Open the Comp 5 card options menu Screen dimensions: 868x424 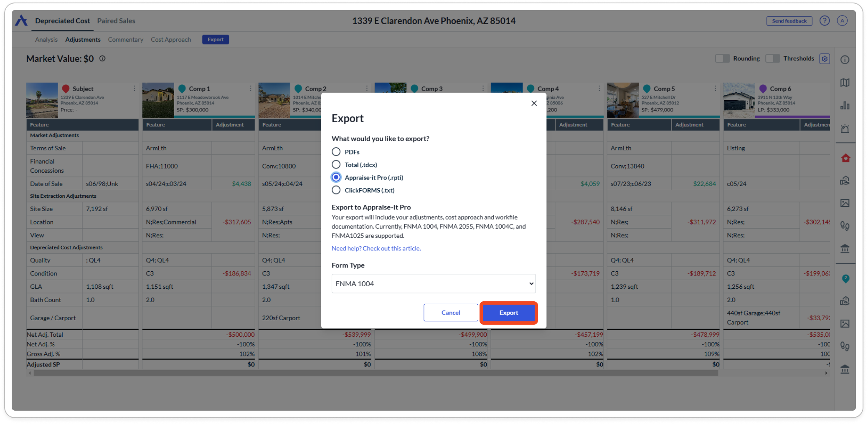pyautogui.click(x=715, y=88)
